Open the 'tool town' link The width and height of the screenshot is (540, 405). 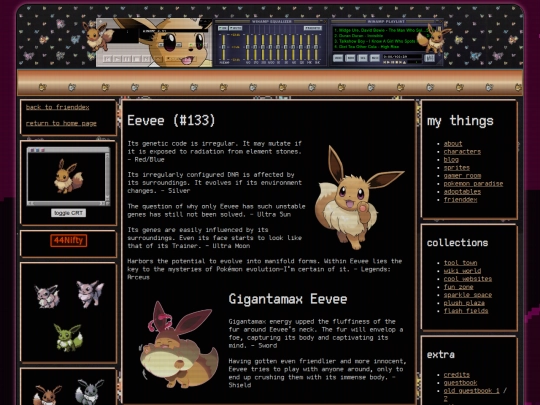[460, 263]
